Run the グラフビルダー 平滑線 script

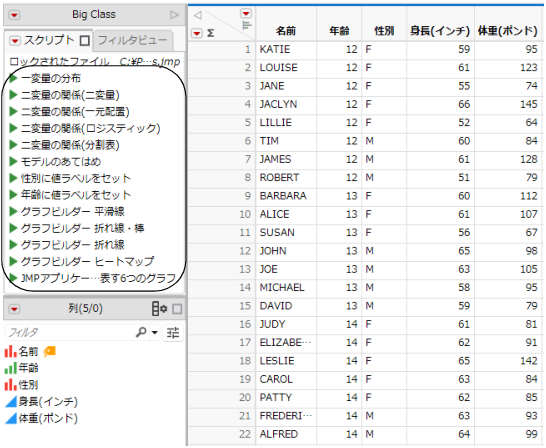(x=13, y=211)
